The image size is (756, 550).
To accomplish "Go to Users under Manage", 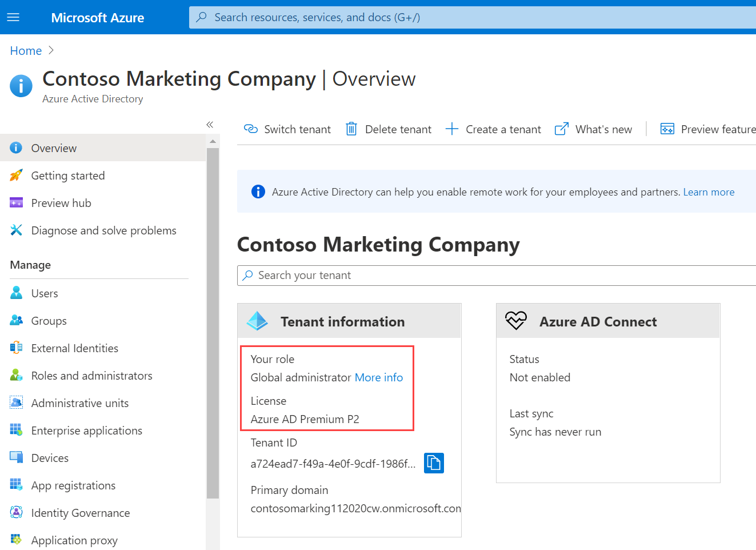I will tap(103, 293).
